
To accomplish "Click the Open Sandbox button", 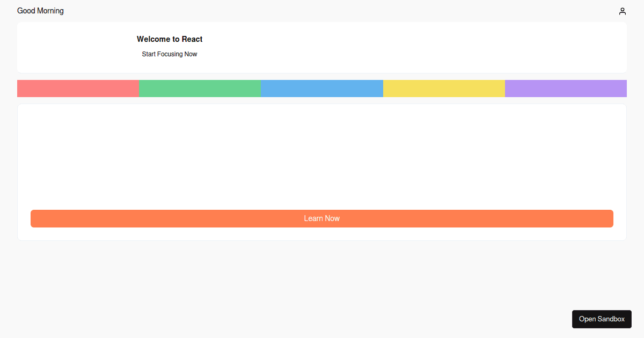I will [602, 319].
